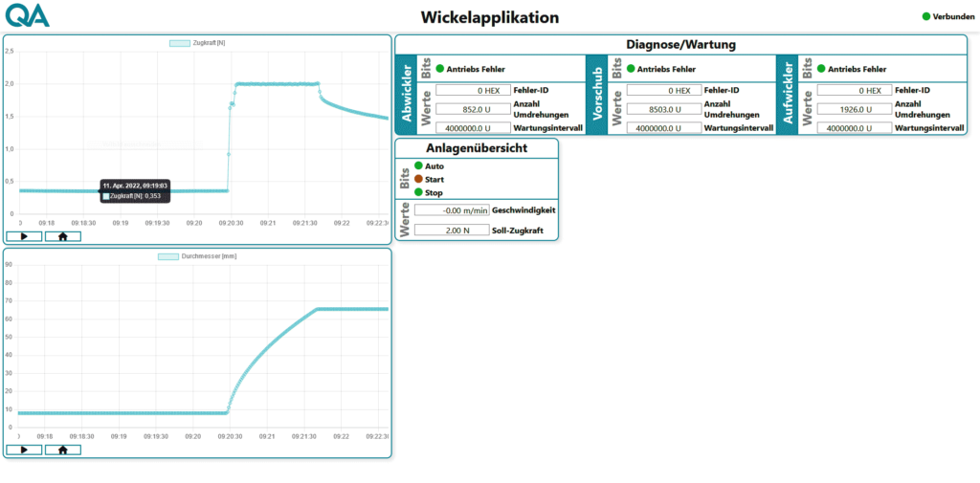The image size is (980, 483).
Task: Click the green Auto status indicator
Action: pos(419,166)
